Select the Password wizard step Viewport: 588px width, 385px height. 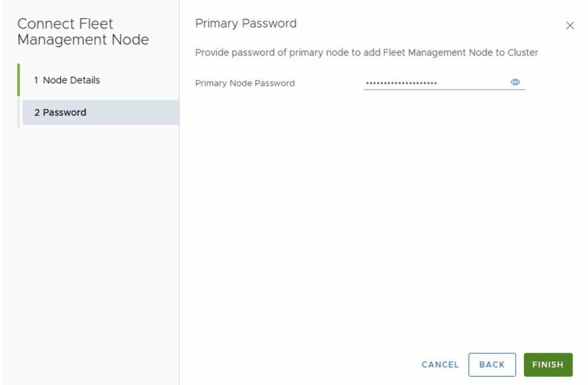tap(64, 112)
